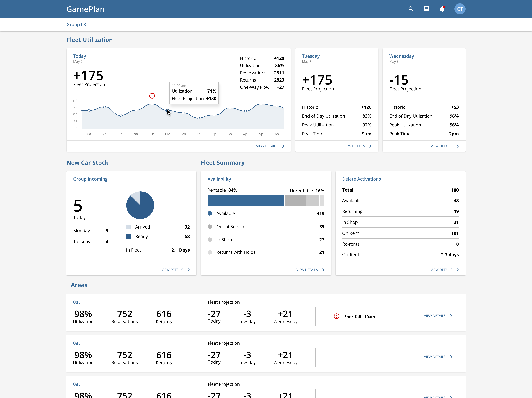Click the GamePlan logo

[85, 9]
